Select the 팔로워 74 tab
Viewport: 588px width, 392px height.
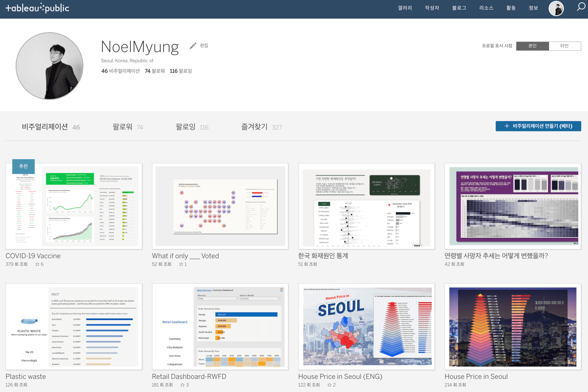tap(128, 127)
